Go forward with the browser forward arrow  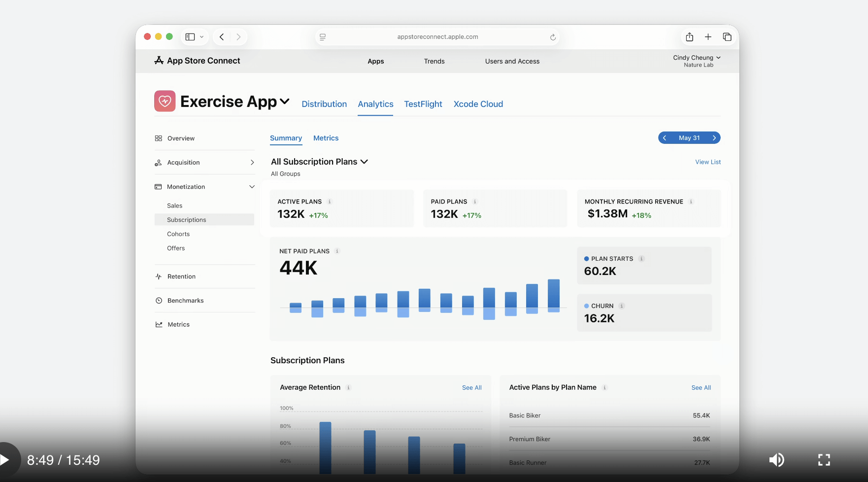pyautogui.click(x=238, y=37)
